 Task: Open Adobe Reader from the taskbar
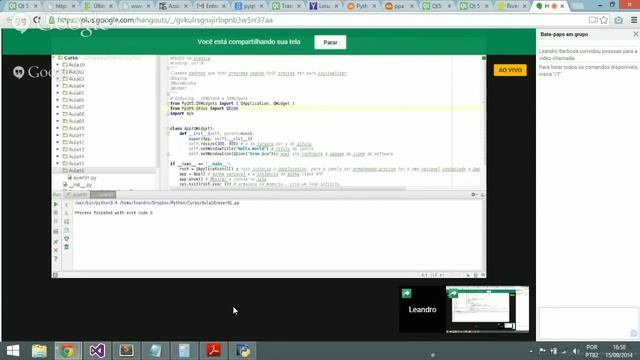click(x=213, y=351)
